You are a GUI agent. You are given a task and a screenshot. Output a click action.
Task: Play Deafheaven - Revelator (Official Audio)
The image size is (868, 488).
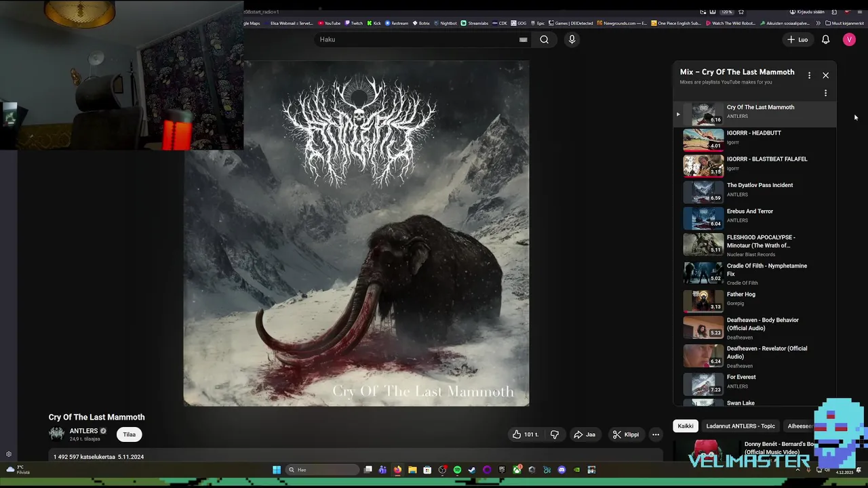click(x=755, y=356)
